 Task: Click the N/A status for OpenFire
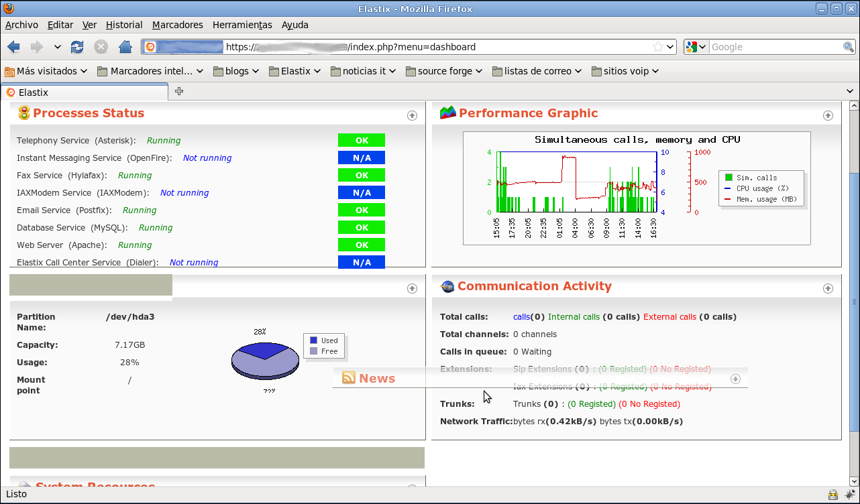[x=362, y=157]
